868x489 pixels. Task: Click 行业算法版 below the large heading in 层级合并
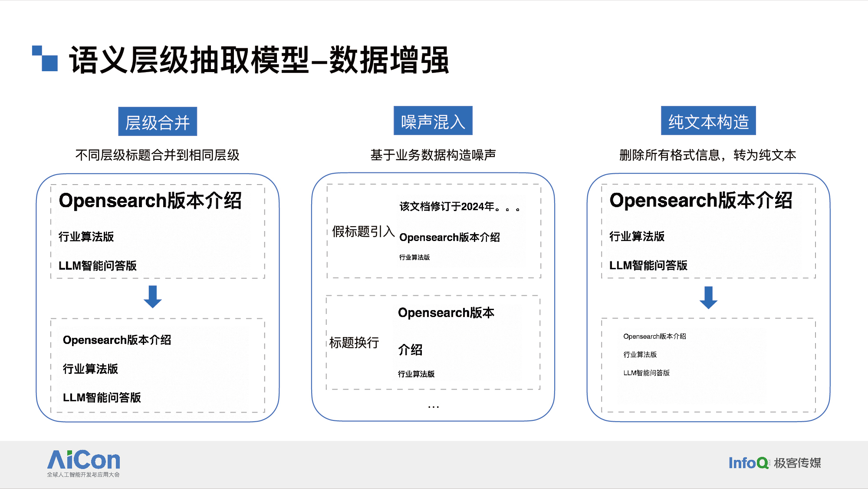coord(86,237)
